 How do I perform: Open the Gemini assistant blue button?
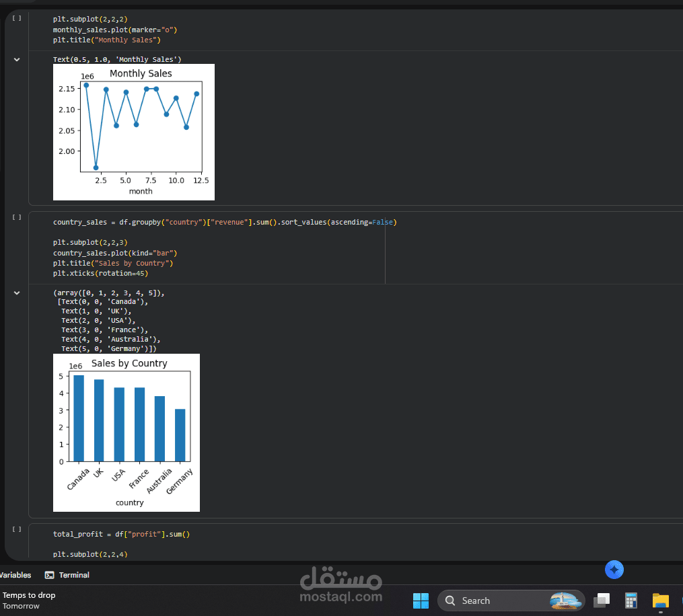tap(614, 570)
